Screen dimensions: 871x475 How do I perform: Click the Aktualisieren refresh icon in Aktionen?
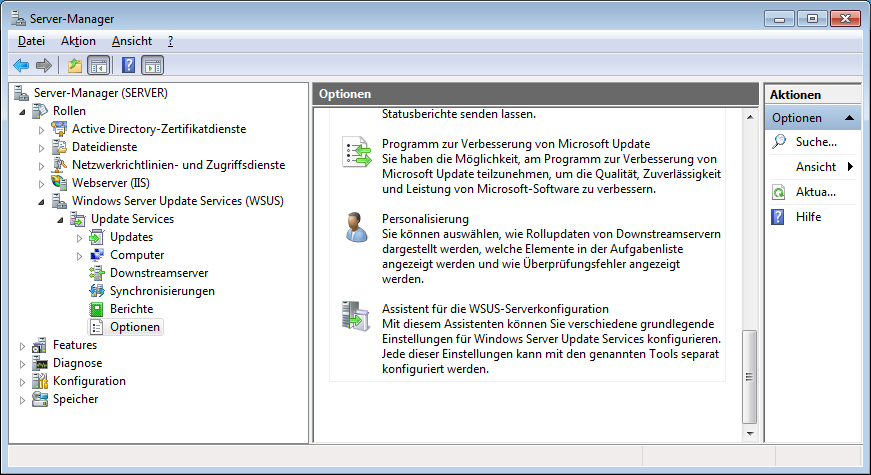point(779,192)
